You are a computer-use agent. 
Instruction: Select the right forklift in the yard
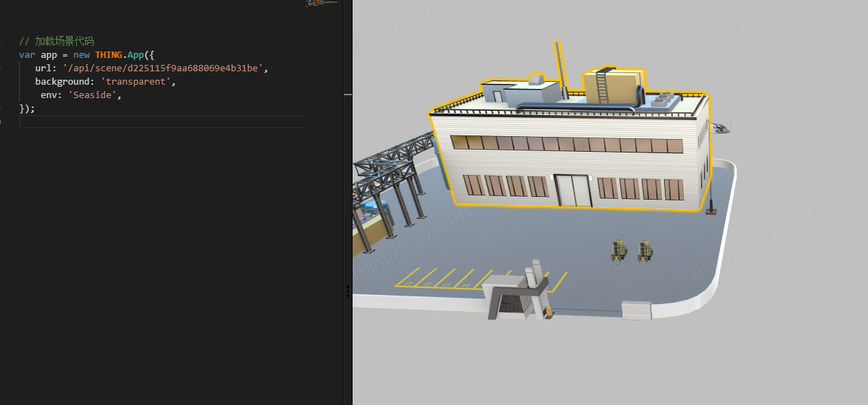[x=644, y=252]
